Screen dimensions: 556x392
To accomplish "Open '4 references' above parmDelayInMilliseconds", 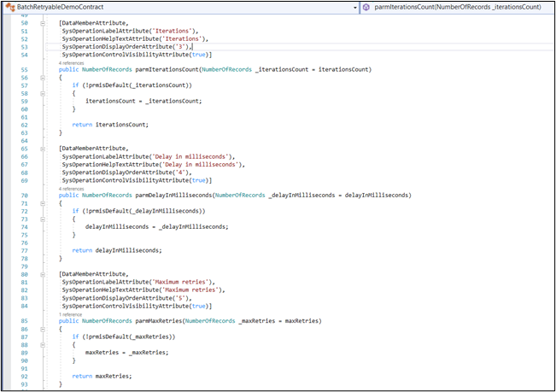I will click(71, 189).
